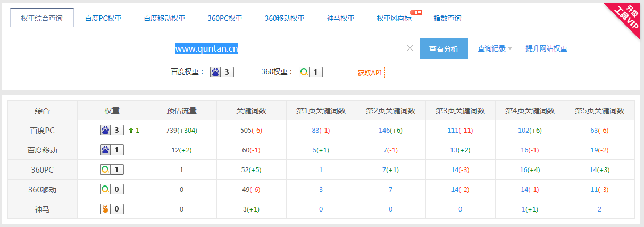Click the 权重 column header

[x=112, y=111]
